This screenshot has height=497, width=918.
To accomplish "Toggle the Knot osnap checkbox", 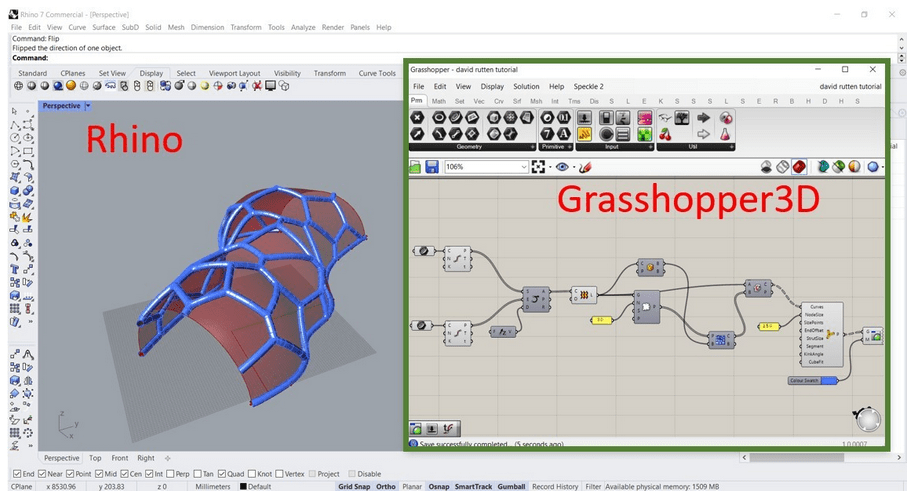I will coord(251,474).
